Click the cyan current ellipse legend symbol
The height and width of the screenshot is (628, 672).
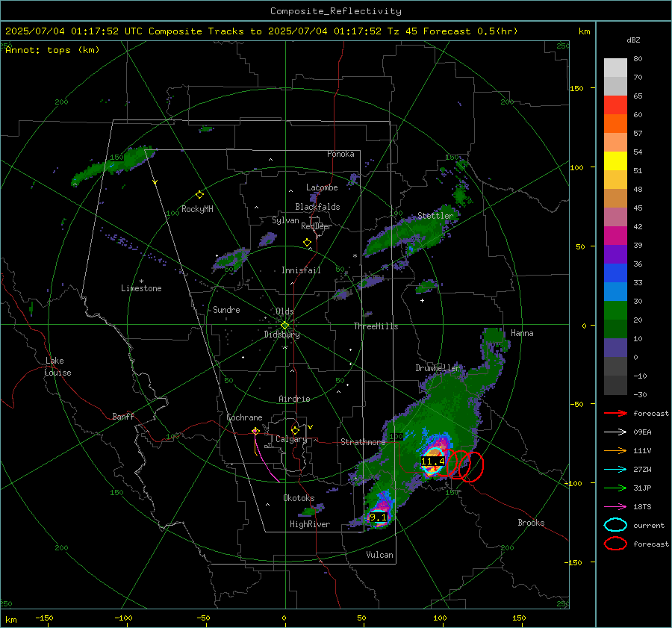(x=615, y=525)
